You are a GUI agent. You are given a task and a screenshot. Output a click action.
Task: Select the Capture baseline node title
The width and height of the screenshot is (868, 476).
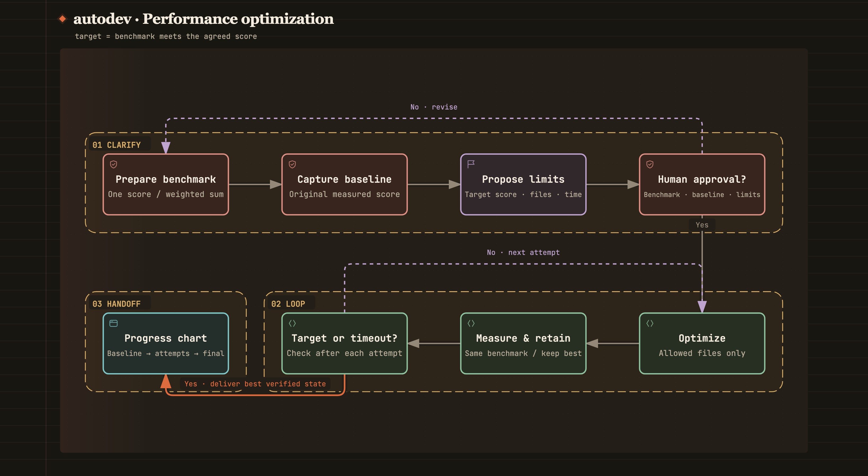pyautogui.click(x=344, y=179)
